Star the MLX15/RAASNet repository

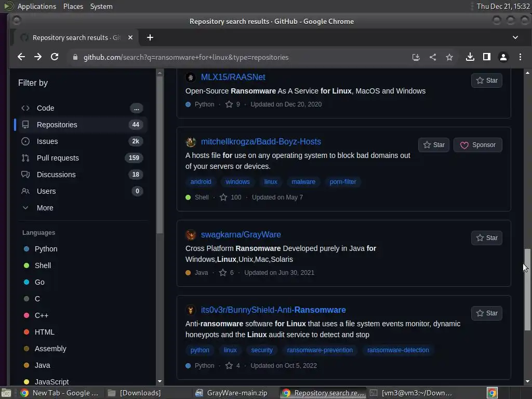pyautogui.click(x=486, y=81)
